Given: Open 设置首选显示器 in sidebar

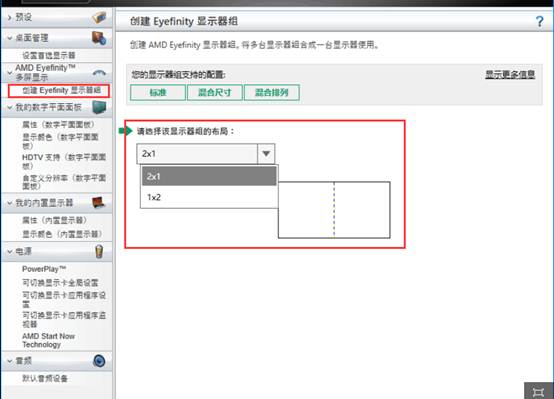Looking at the screenshot, I should pyautogui.click(x=49, y=55).
